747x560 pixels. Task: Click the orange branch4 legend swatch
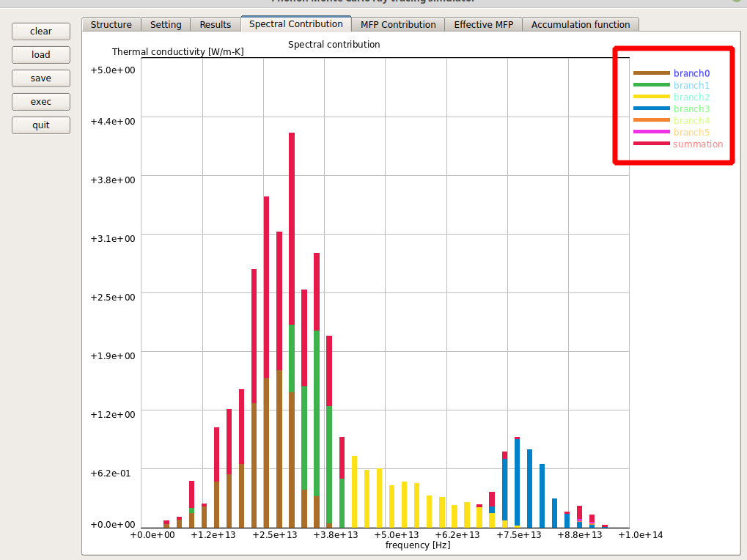click(651, 120)
